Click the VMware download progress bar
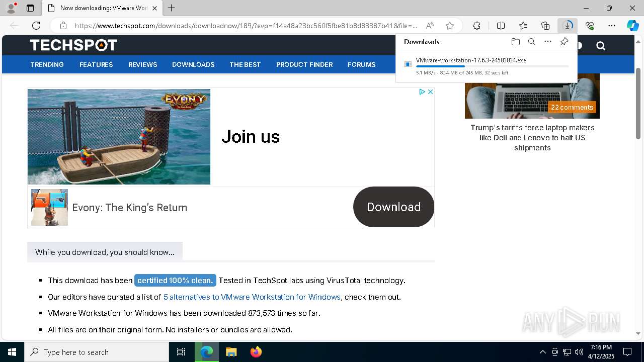The width and height of the screenshot is (644, 362). pos(492,66)
